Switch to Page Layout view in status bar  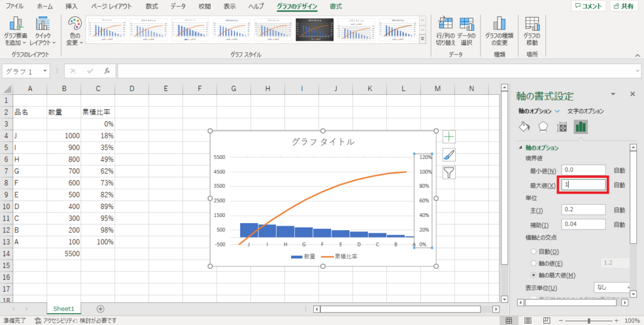(x=528, y=321)
